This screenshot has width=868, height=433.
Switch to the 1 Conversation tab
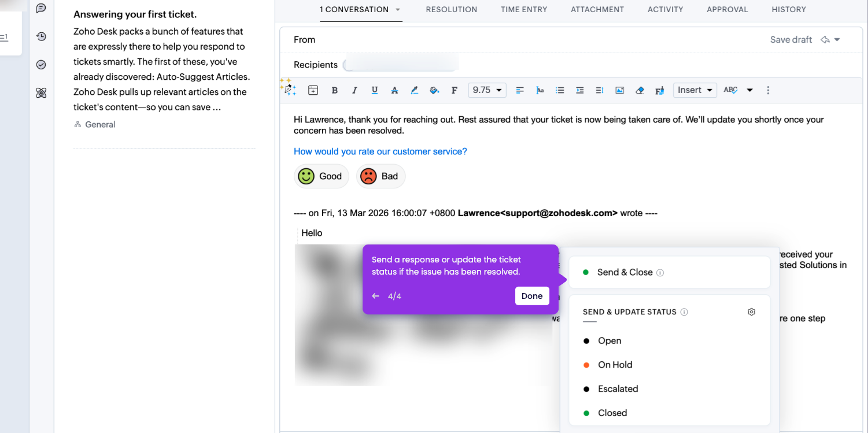[x=354, y=9]
